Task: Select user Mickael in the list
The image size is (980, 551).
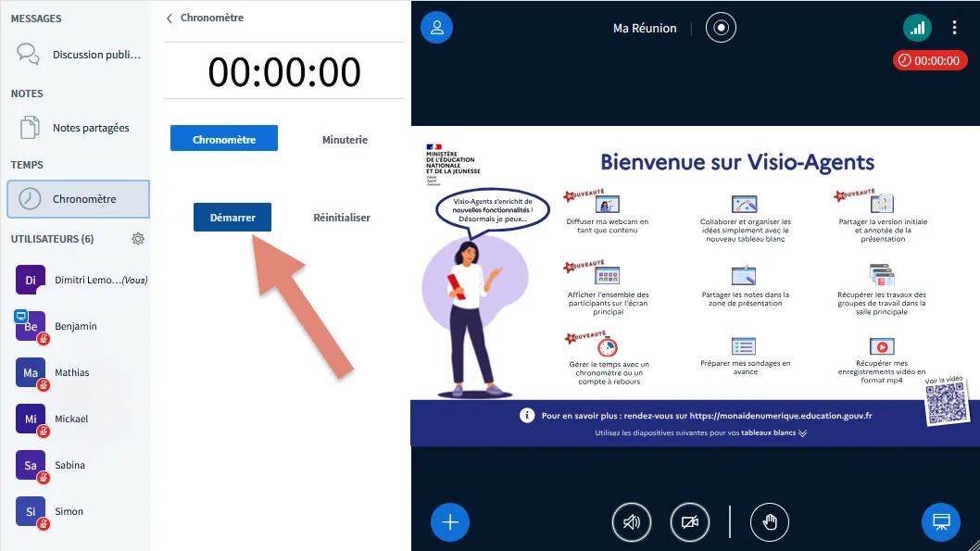Action: coord(78,419)
